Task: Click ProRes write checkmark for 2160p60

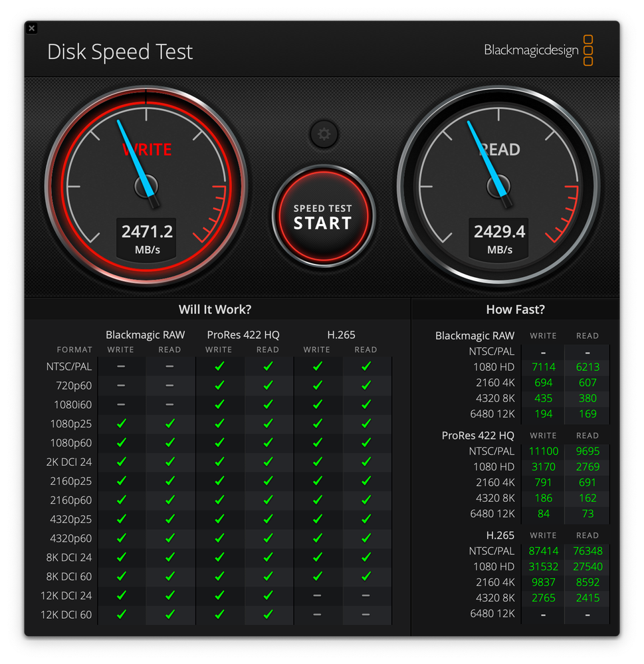Action: pos(219,500)
